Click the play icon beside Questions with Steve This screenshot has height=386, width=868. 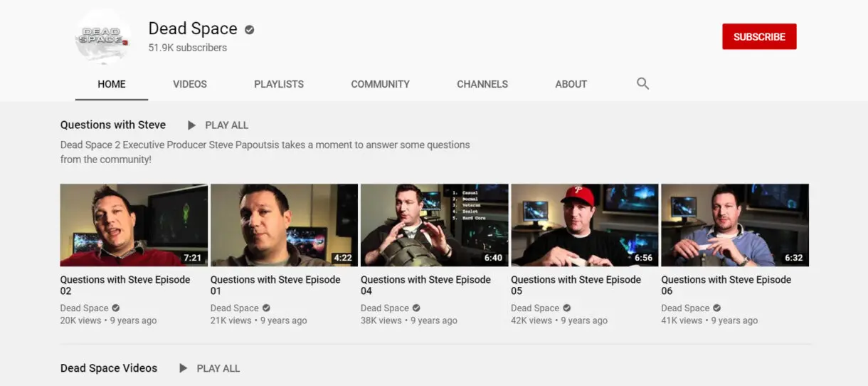click(191, 125)
